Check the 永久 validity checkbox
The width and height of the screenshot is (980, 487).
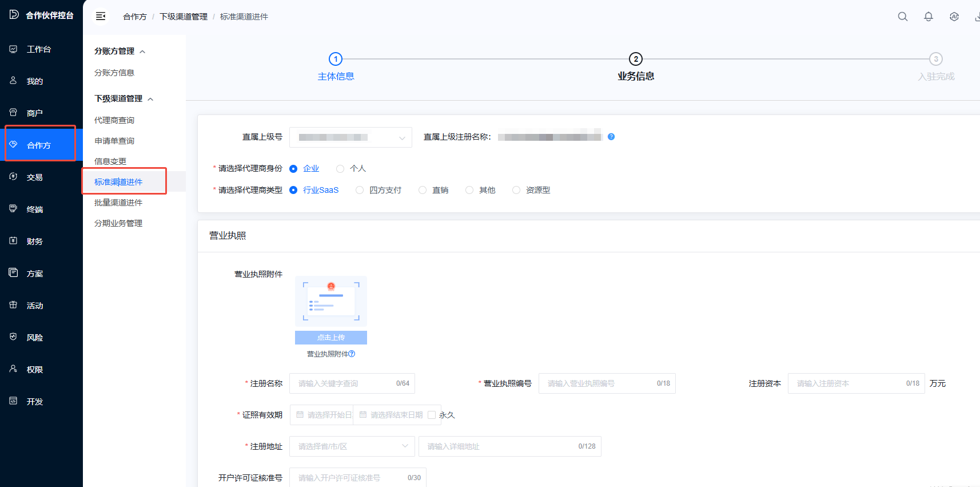coord(432,415)
